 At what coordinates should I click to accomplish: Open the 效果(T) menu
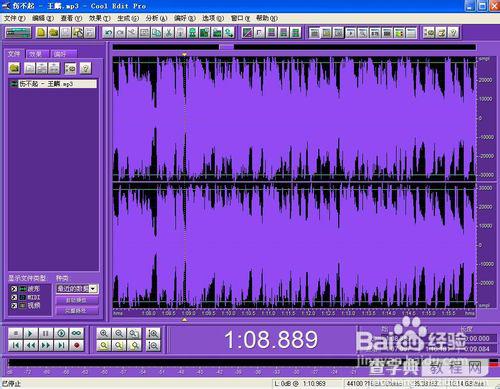click(99, 18)
